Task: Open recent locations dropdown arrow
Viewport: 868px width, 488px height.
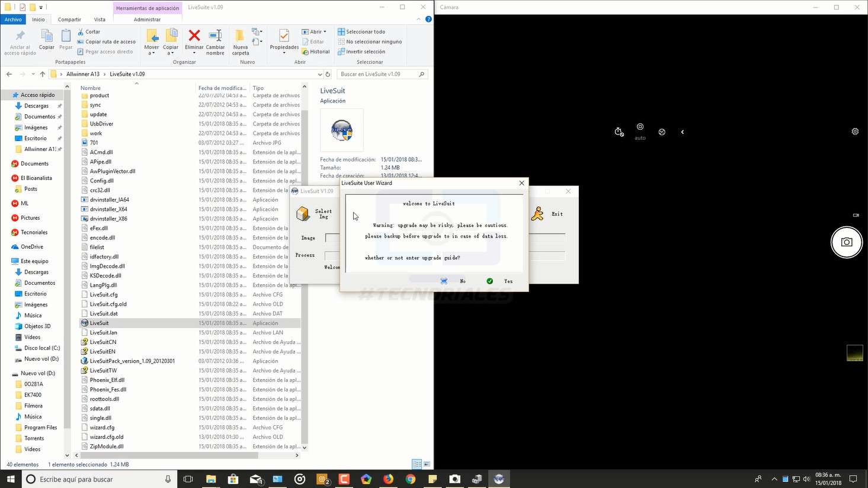Action: point(33,75)
